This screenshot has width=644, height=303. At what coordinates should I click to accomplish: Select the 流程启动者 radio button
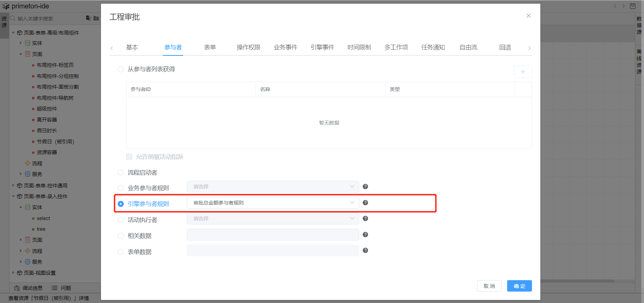[121, 173]
